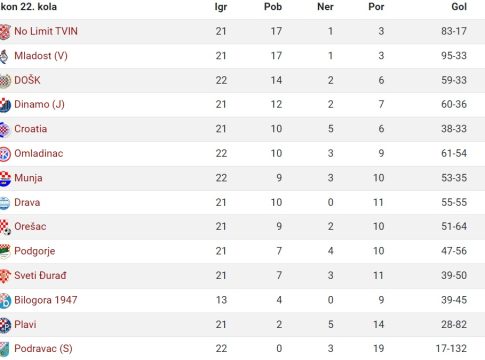The height and width of the screenshot is (360, 485).
Task: Click the Mladost (V) club crest
Action: [4, 56]
